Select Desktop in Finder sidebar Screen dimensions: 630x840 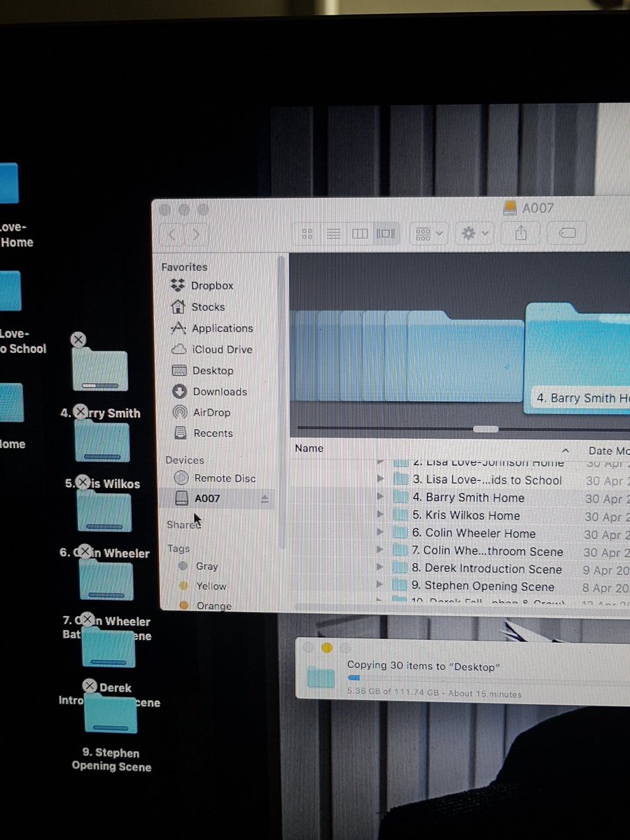(x=212, y=370)
